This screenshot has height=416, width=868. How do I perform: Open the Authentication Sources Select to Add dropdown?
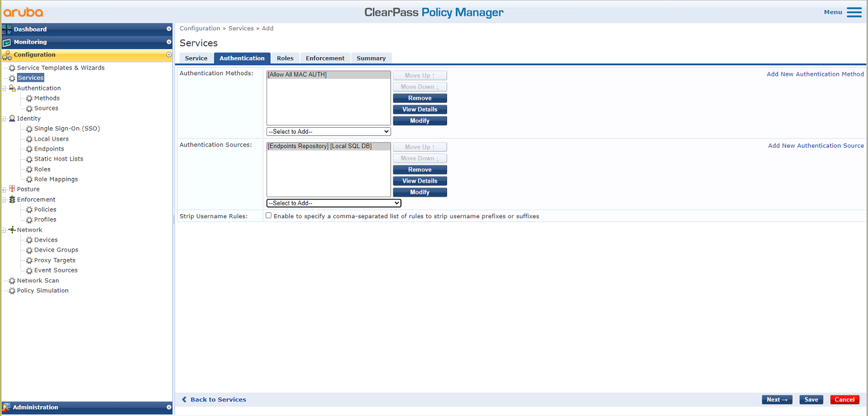coord(334,203)
